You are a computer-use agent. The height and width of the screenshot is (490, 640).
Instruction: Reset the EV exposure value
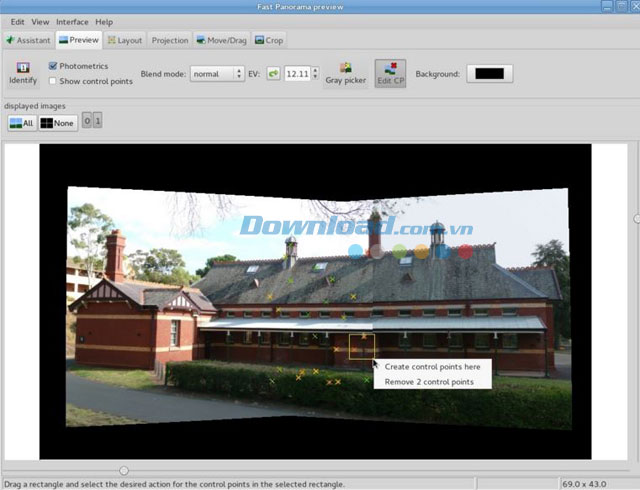point(273,74)
